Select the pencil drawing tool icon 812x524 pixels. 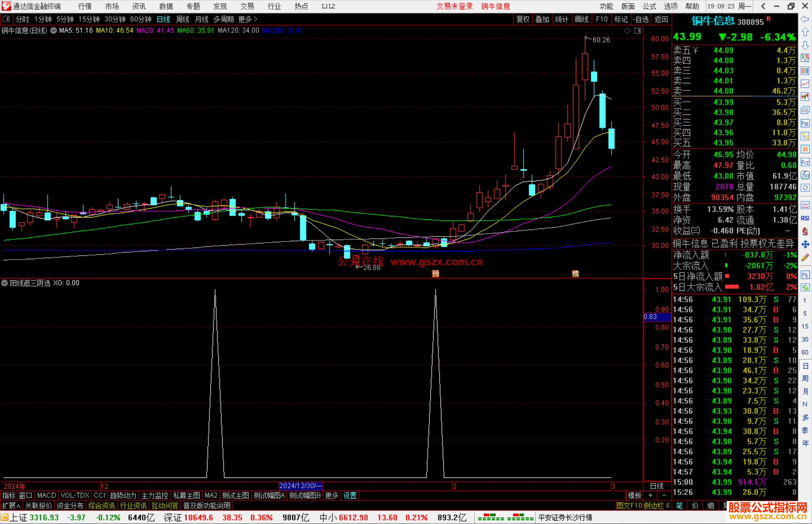tap(805, 257)
